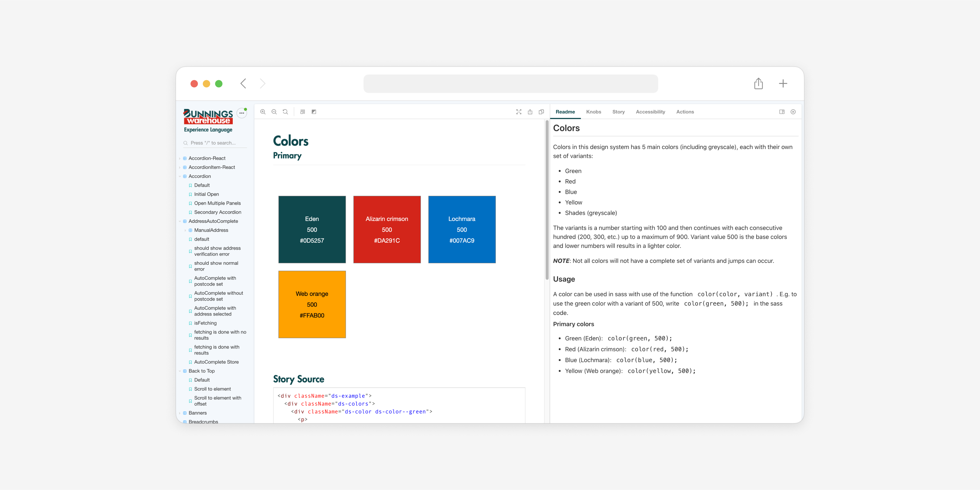Select the Secondary Accordion story
This screenshot has width=980, height=490.
point(218,212)
